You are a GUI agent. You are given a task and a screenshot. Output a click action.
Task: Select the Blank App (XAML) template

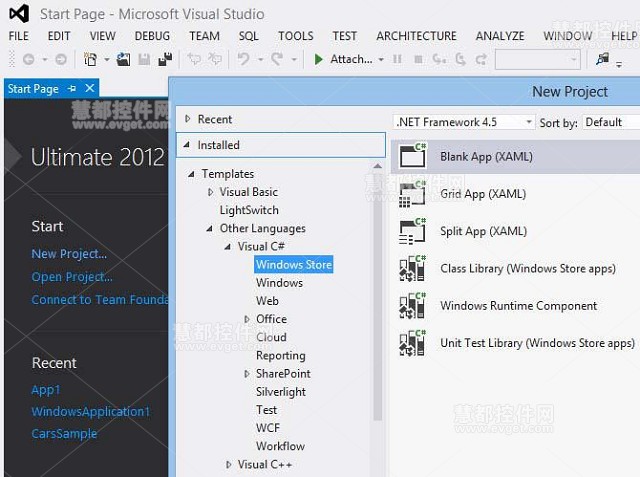pyautogui.click(x=515, y=157)
